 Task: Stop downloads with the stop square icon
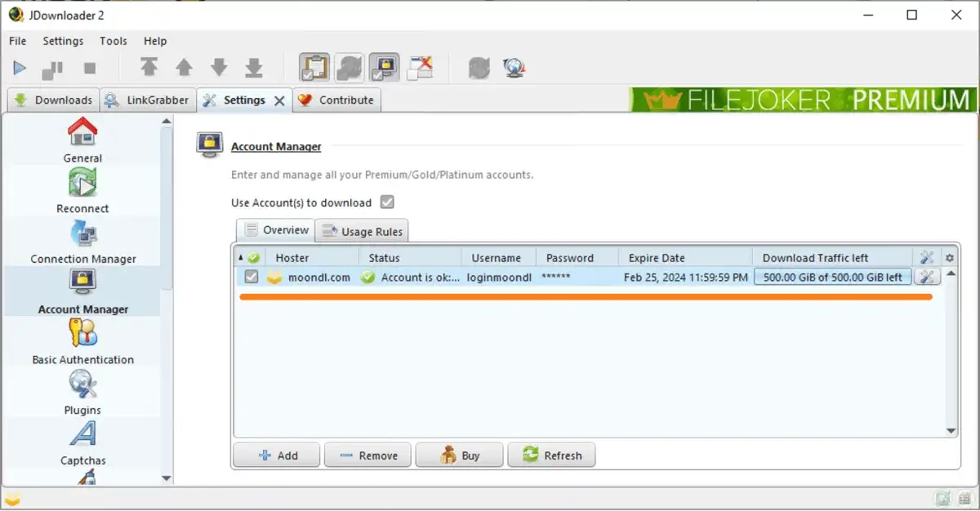90,69
